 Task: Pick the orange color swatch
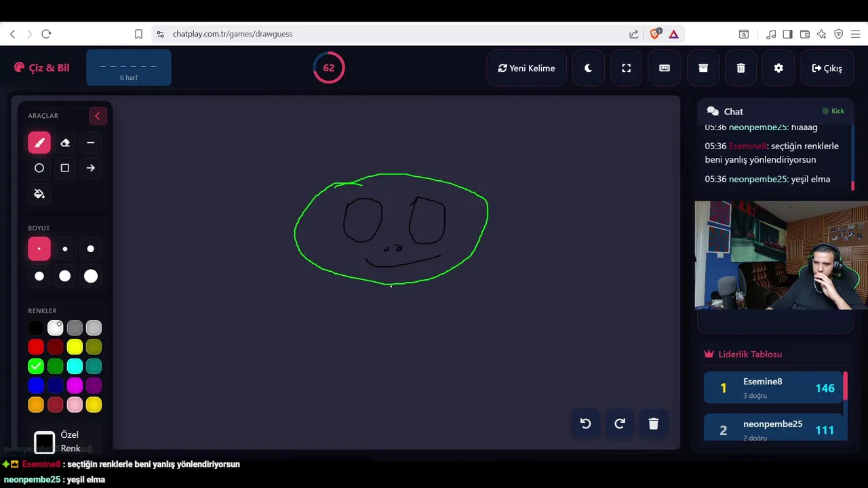click(36, 405)
